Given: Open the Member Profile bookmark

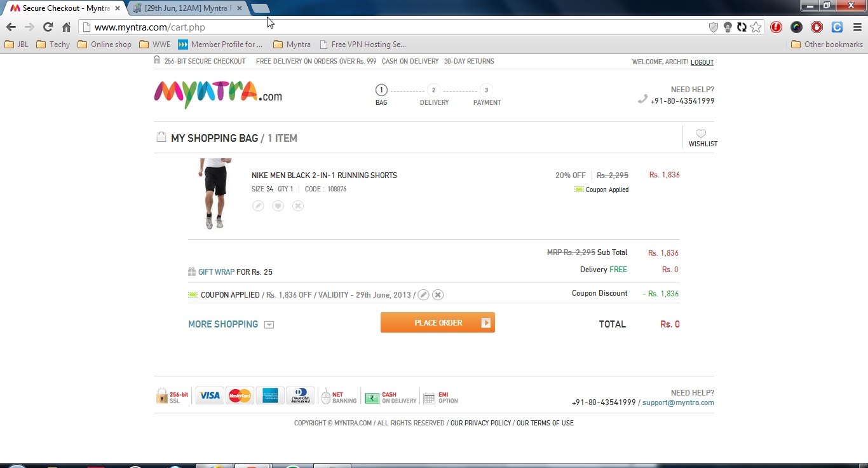Looking at the screenshot, I should tap(220, 45).
